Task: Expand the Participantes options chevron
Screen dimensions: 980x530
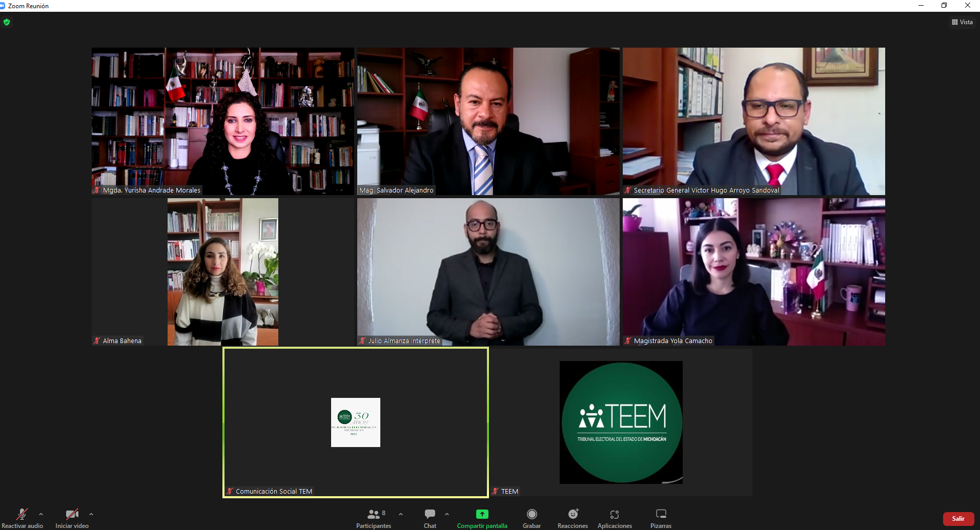Action: pos(401,514)
